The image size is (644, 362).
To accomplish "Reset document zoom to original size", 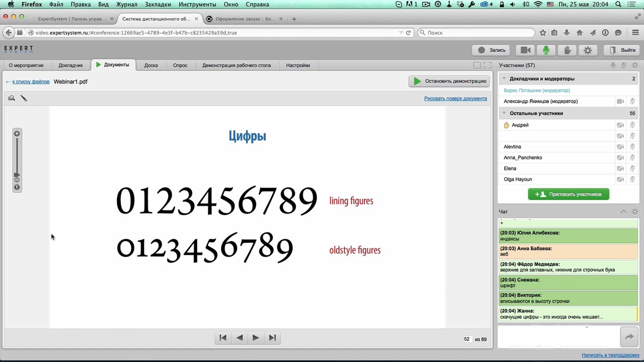I will pos(17,187).
